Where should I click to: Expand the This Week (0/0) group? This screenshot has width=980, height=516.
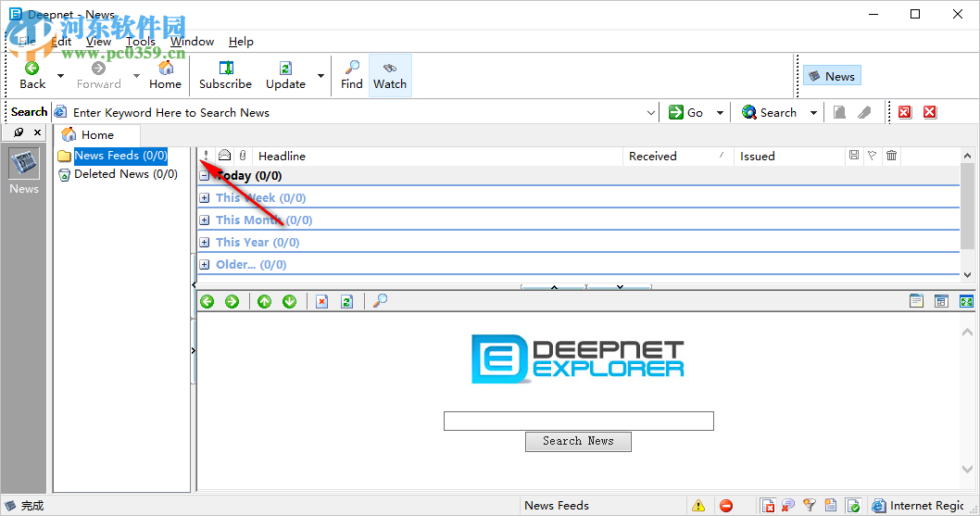205,197
